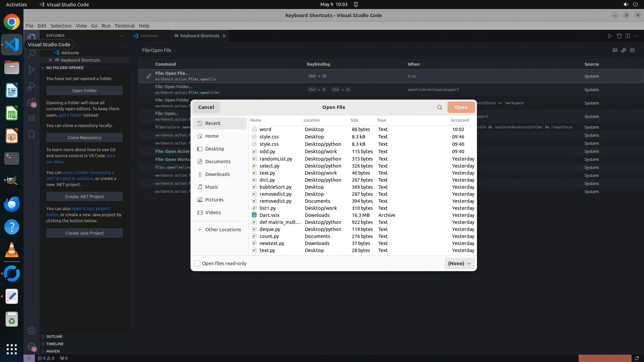Select odd.py in the file list
The width and height of the screenshot is (644, 362).
pos(267,152)
